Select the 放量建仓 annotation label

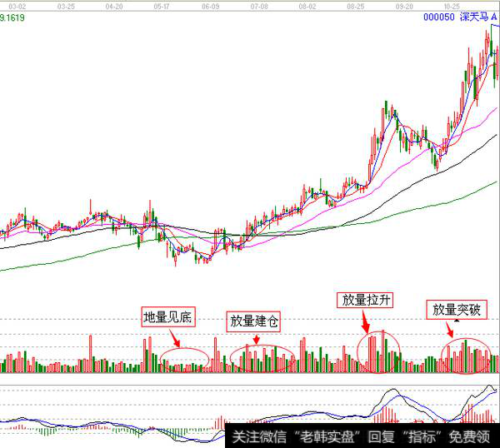point(255,320)
